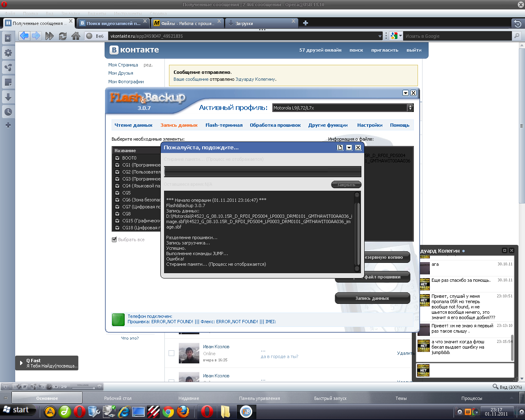This screenshot has width=525, height=420.
Task: Click the green phone connected status icon
Action: point(118,319)
